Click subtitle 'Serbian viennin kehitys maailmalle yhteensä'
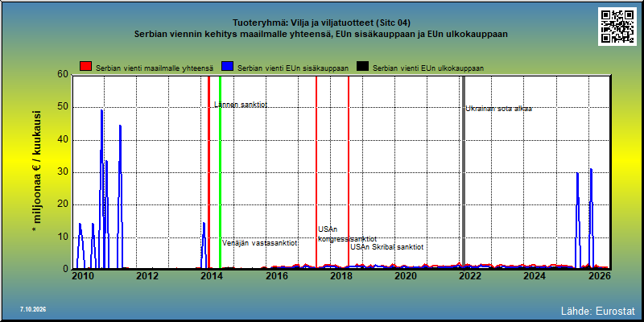The height and width of the screenshot is (322, 644). point(233,34)
